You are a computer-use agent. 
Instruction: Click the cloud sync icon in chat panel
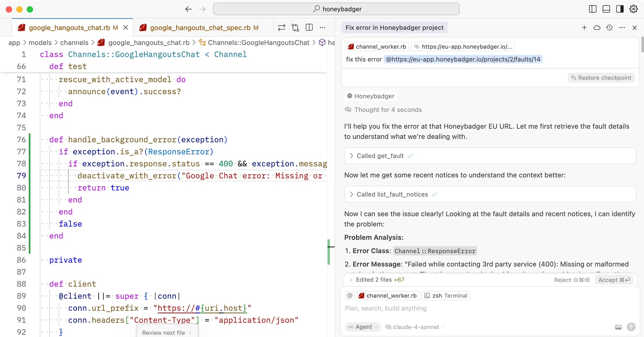597,27
